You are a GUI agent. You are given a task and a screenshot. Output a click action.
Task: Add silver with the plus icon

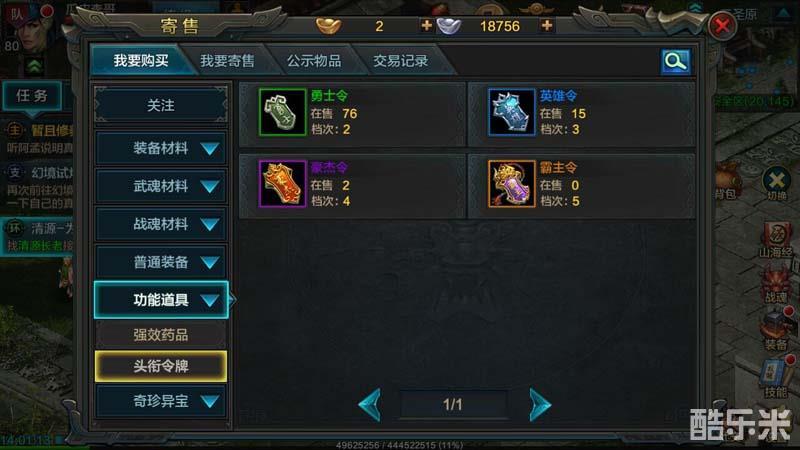pyautogui.click(x=547, y=26)
